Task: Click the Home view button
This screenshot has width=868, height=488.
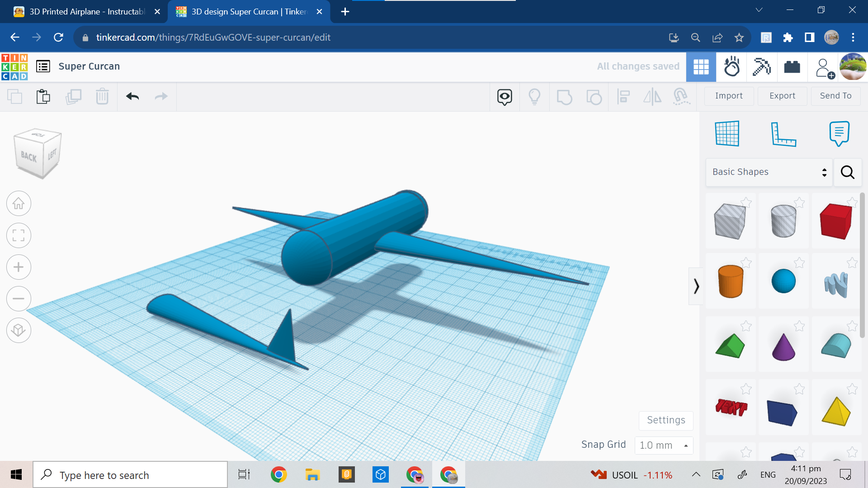Action: (x=19, y=204)
